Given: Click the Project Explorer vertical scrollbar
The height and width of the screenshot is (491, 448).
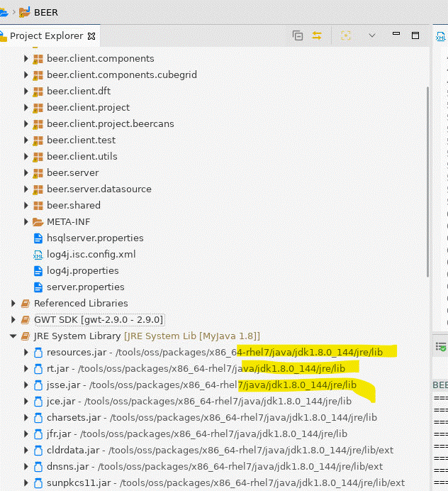Looking at the screenshot, I should (427, 182).
